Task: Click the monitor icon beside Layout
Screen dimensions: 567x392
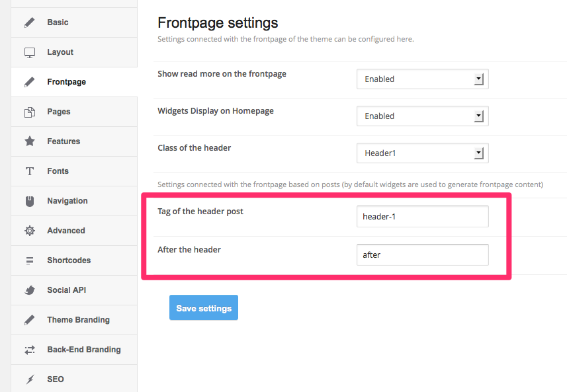Action: point(30,52)
